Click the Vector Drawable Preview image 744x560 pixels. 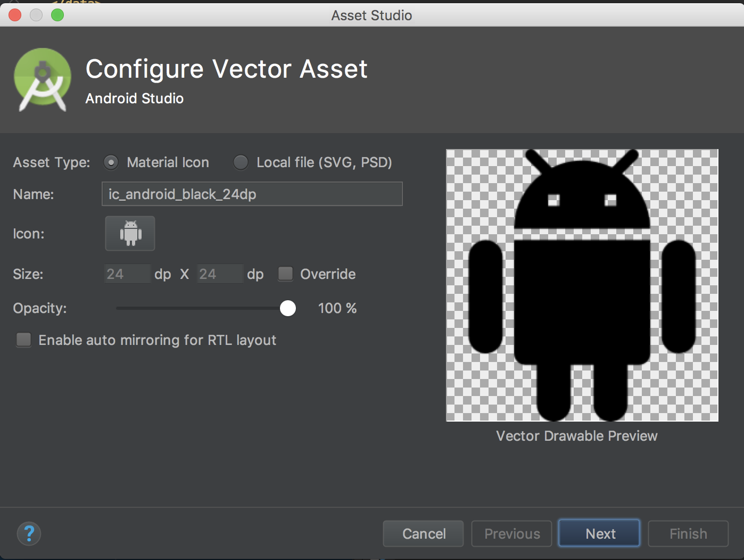582,285
